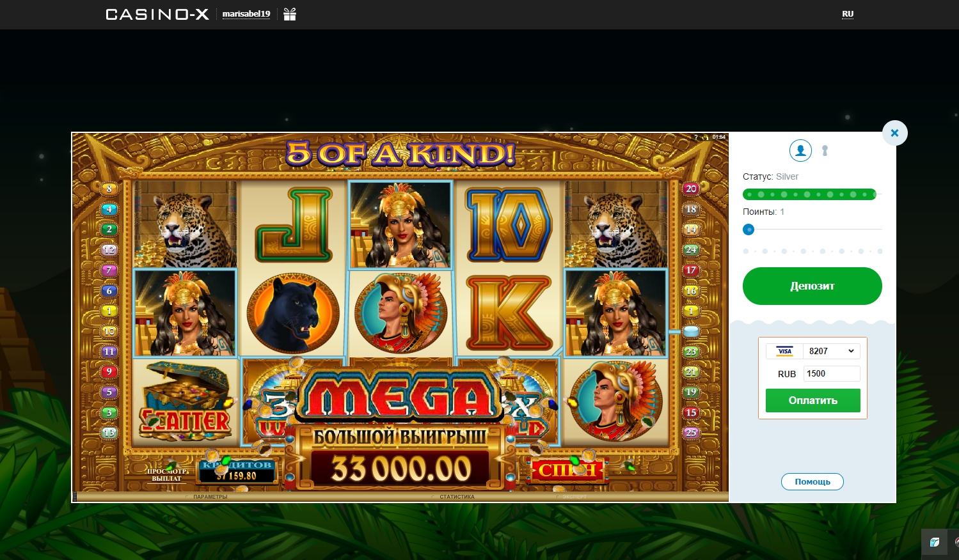Select payline 20 indicator

pyautogui.click(x=691, y=189)
